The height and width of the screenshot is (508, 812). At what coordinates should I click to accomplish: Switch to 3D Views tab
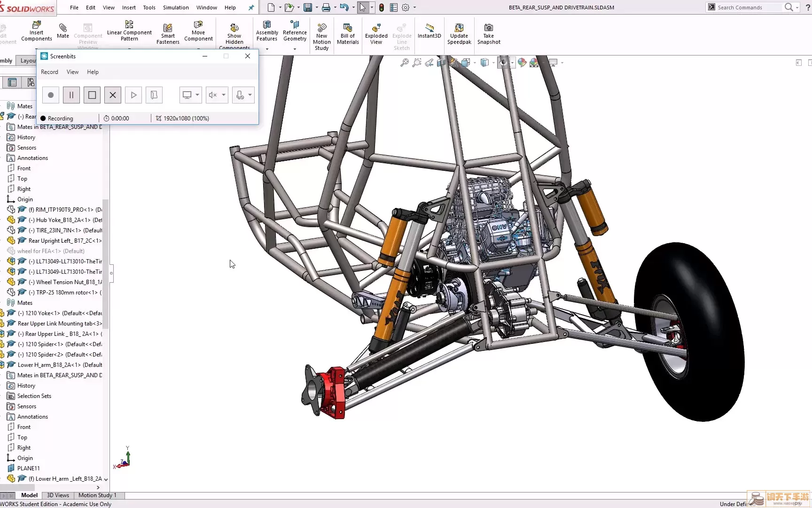tap(58, 495)
